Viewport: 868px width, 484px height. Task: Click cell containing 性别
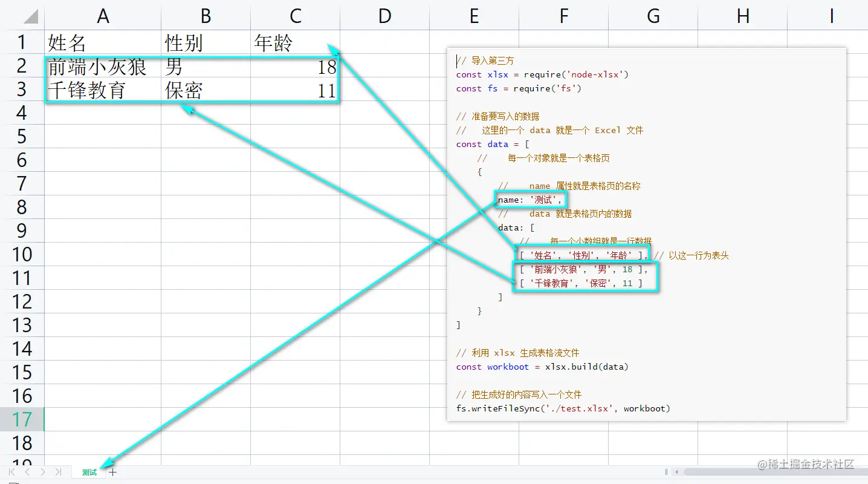[206, 42]
